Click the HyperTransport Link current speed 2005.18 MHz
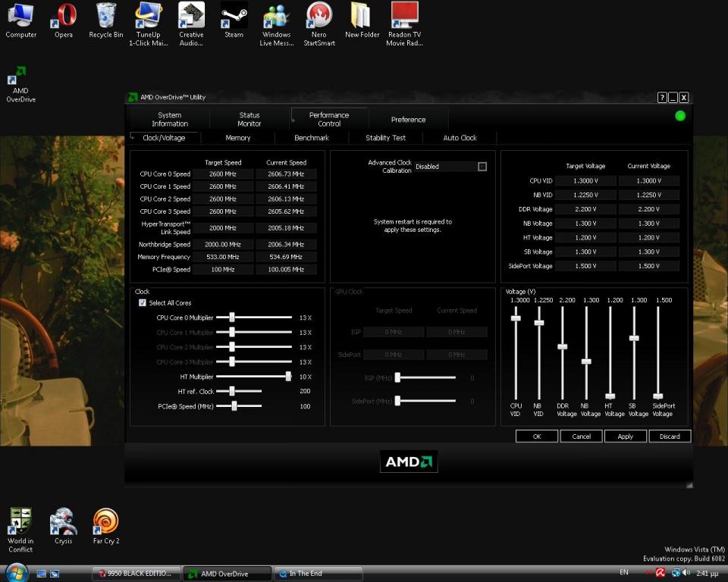Image resolution: width=728 pixels, height=582 pixels. click(286, 228)
